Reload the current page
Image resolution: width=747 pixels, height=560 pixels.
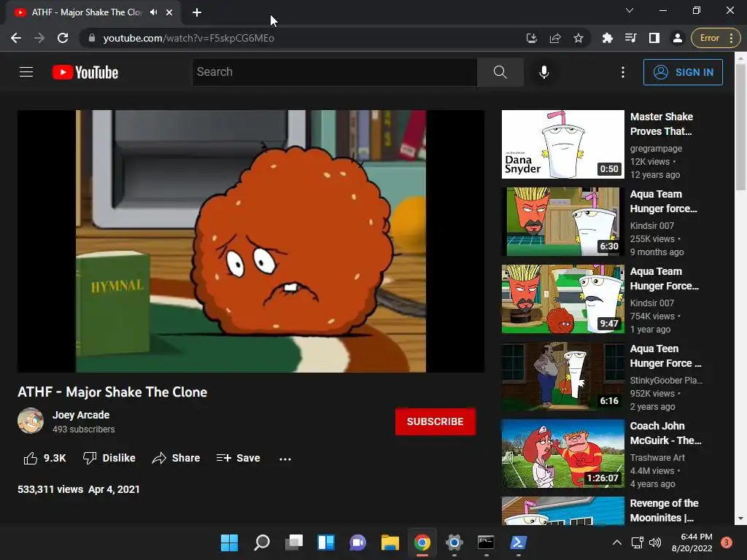63,38
